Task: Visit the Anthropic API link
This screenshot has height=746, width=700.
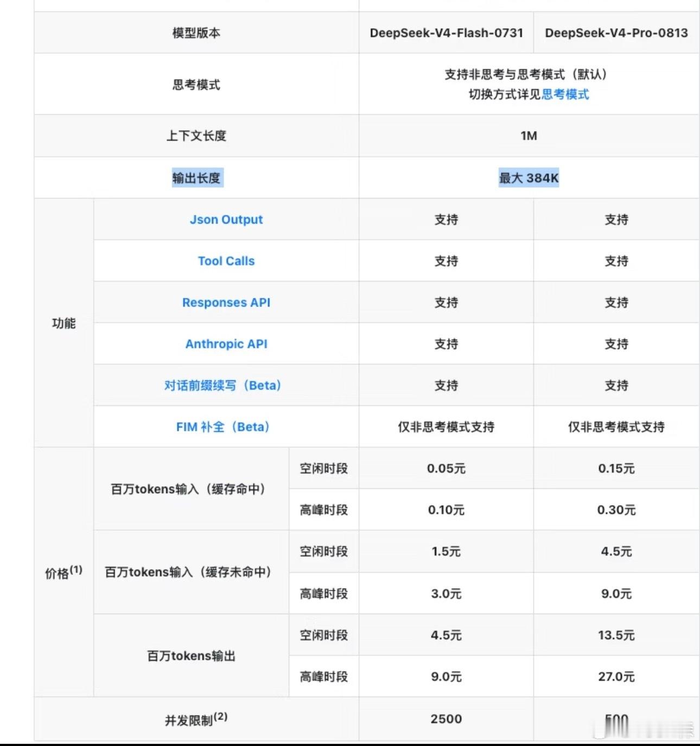Action: tap(226, 344)
